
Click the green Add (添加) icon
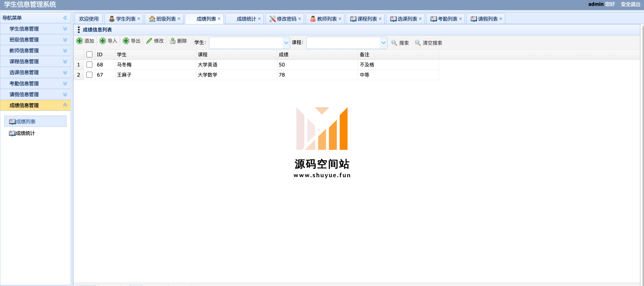click(80, 41)
